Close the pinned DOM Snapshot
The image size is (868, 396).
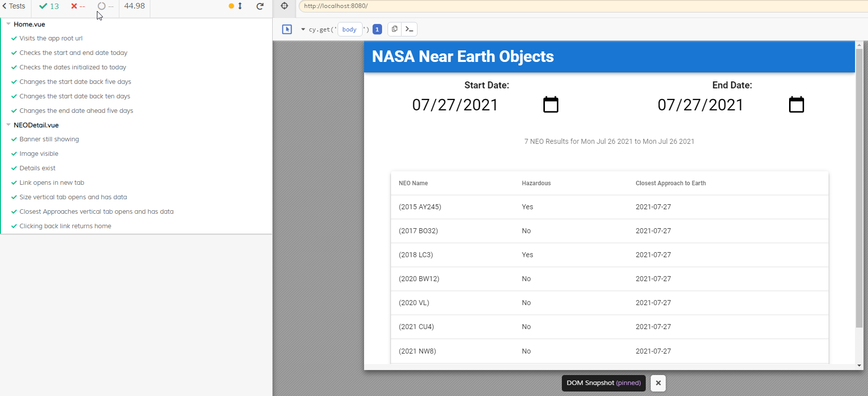coord(658,383)
